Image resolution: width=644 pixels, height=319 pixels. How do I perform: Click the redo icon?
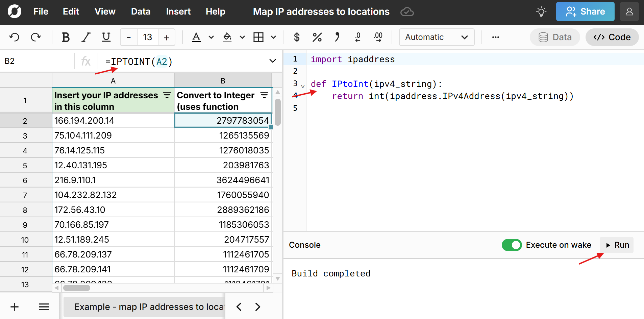point(36,37)
